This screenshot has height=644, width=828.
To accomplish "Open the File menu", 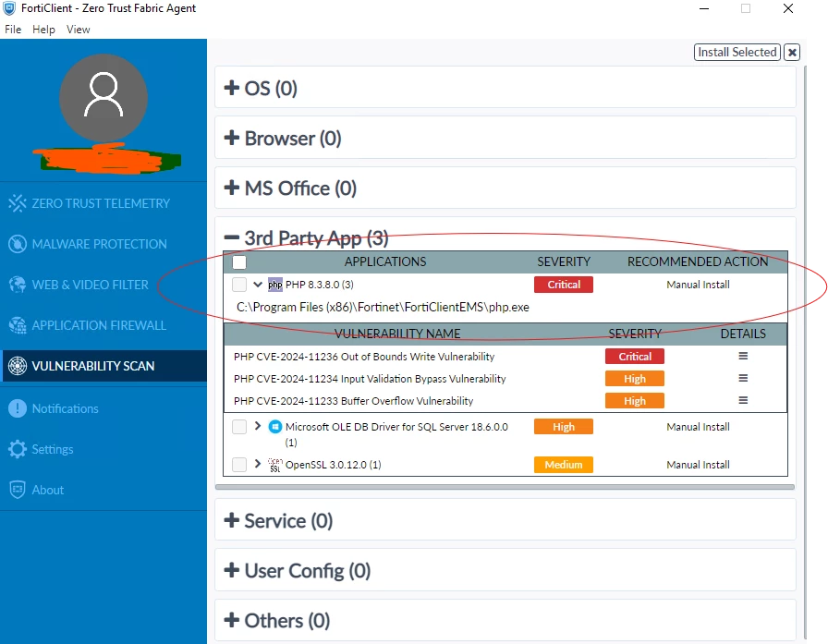I will [13, 30].
